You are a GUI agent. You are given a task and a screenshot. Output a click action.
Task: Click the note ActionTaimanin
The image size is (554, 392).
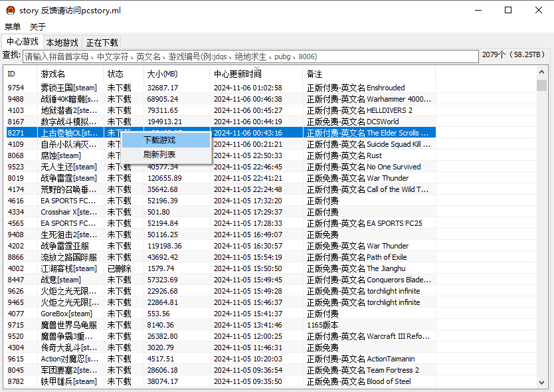[x=361, y=359]
